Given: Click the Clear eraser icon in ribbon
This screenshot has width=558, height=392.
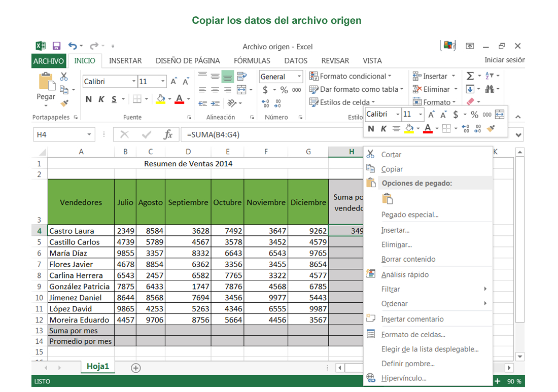Looking at the screenshot, I should coord(470,102).
